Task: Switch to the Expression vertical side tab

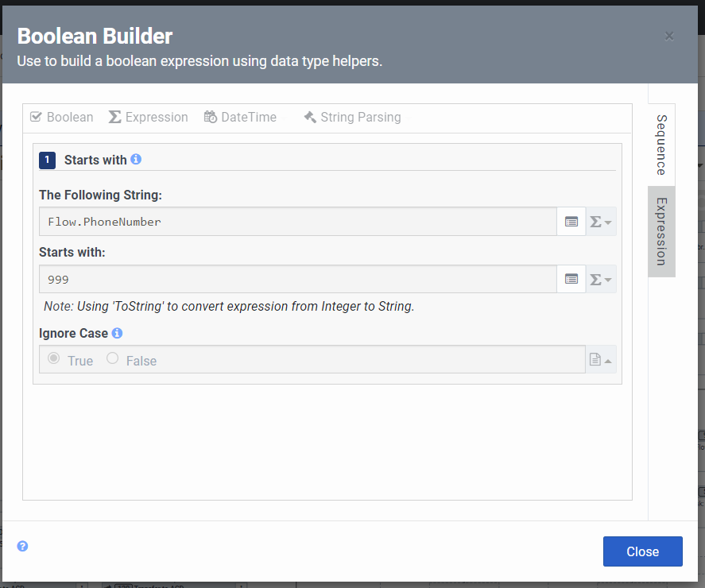Action: pos(661,232)
